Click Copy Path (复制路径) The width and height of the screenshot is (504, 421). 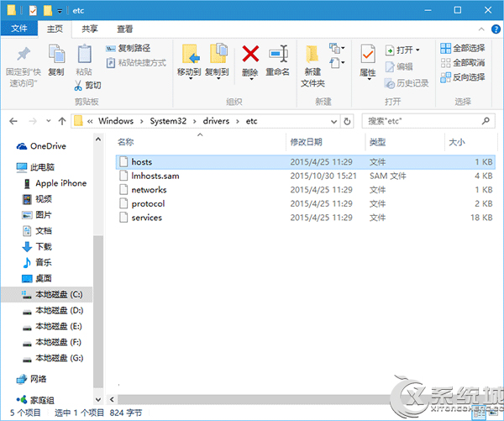coord(128,48)
